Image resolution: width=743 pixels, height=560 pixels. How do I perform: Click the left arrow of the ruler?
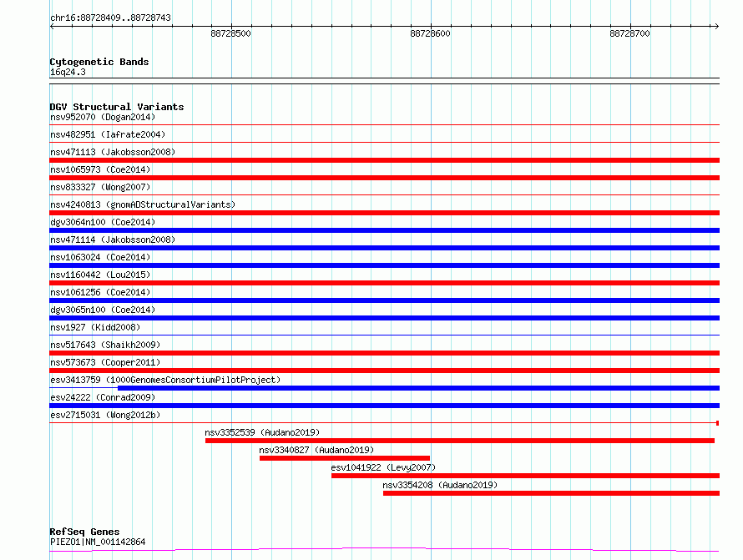[x=52, y=27]
